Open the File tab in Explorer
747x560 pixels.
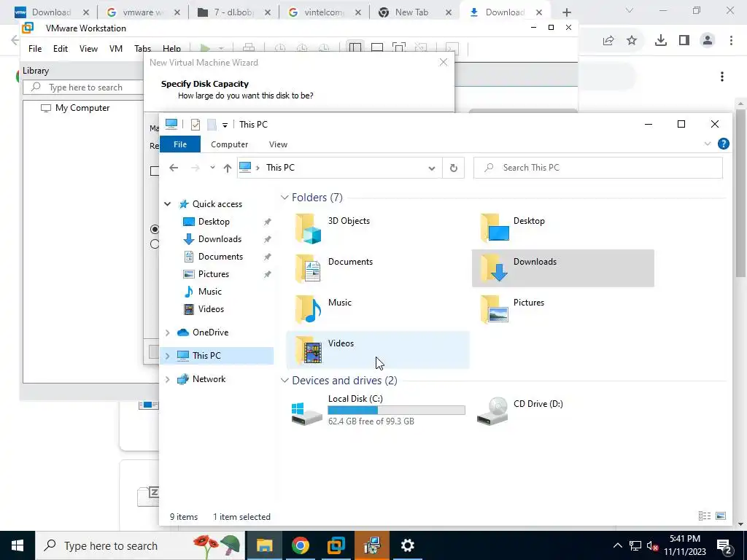coord(180,144)
